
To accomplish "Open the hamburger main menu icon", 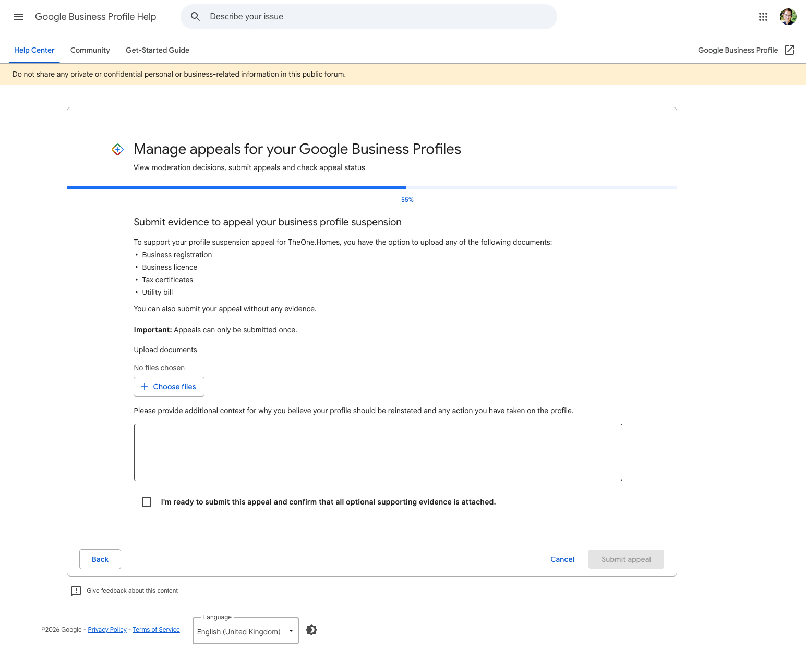I will (x=19, y=17).
